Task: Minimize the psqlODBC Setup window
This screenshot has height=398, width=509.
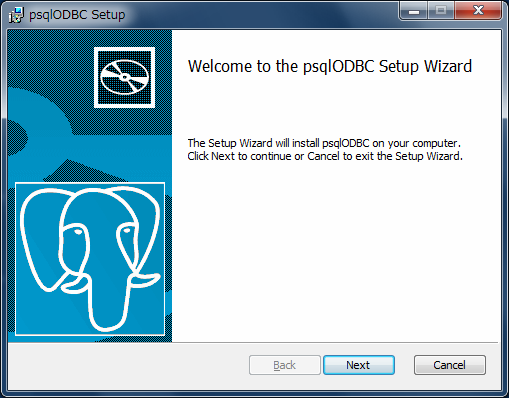Action: coord(413,11)
